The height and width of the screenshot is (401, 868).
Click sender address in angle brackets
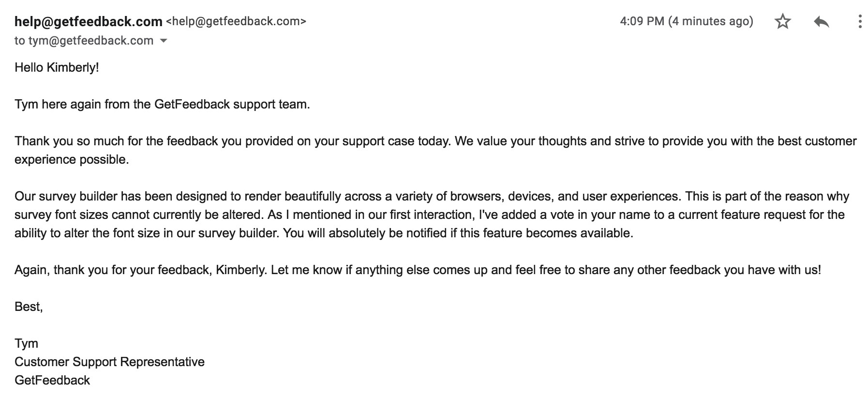tap(236, 22)
